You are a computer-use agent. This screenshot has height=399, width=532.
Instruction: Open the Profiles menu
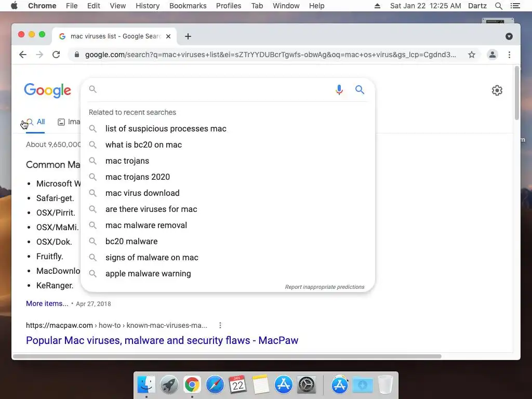tap(229, 6)
